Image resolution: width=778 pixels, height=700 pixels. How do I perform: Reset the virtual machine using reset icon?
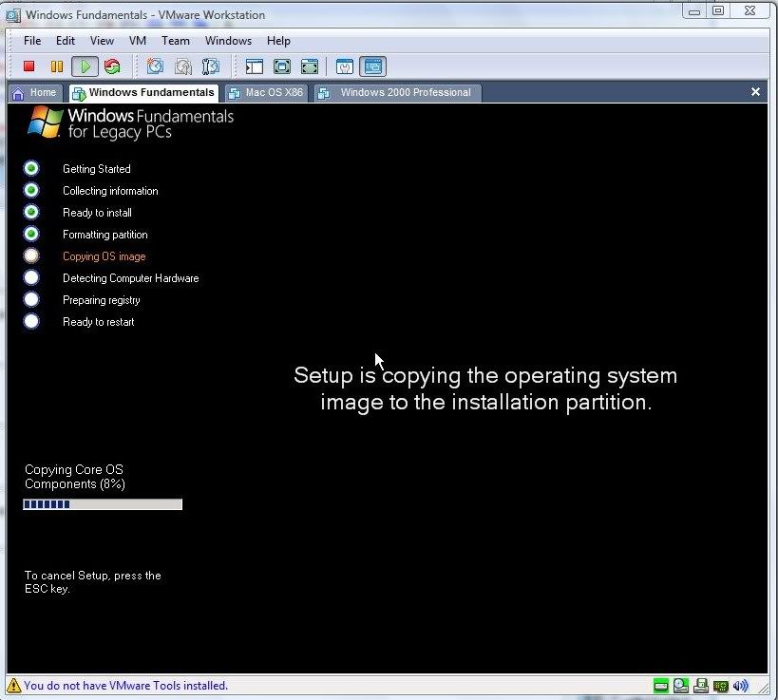point(113,66)
